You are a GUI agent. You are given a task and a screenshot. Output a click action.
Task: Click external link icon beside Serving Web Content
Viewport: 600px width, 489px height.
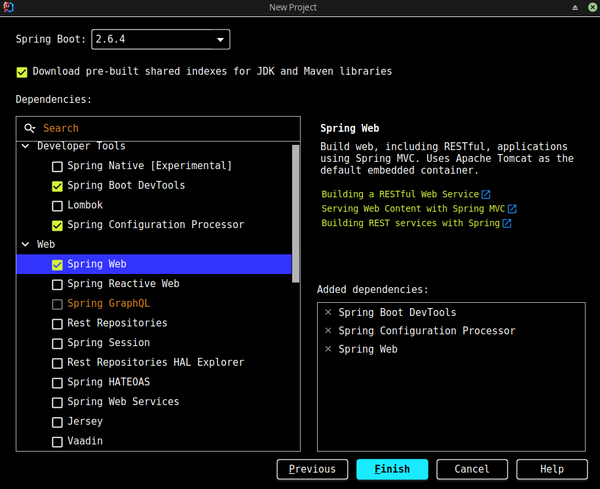coord(512,209)
